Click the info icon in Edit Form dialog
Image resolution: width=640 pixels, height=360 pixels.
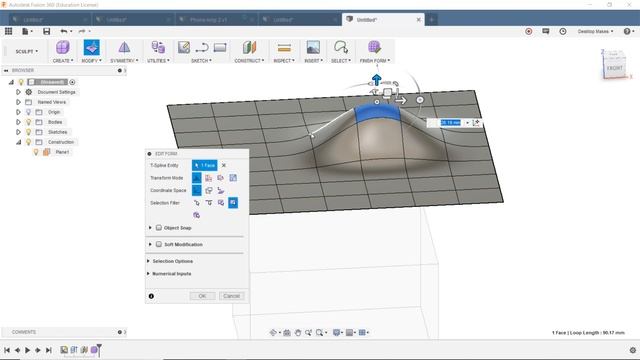(151, 296)
